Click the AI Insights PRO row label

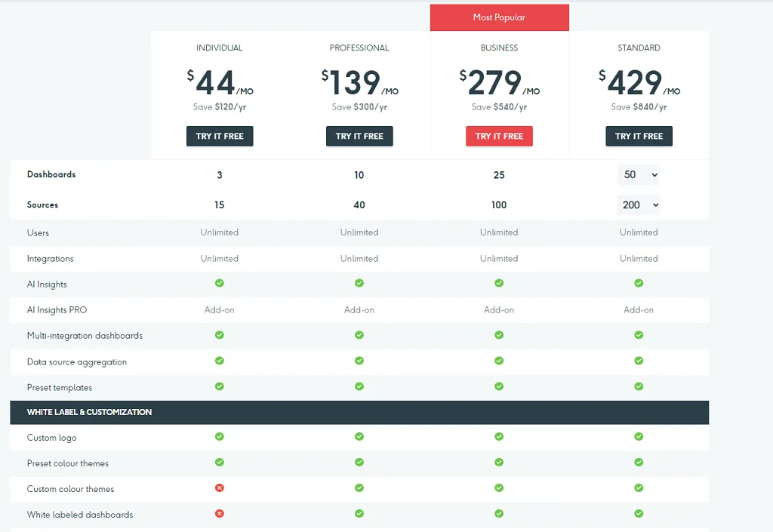coord(57,310)
